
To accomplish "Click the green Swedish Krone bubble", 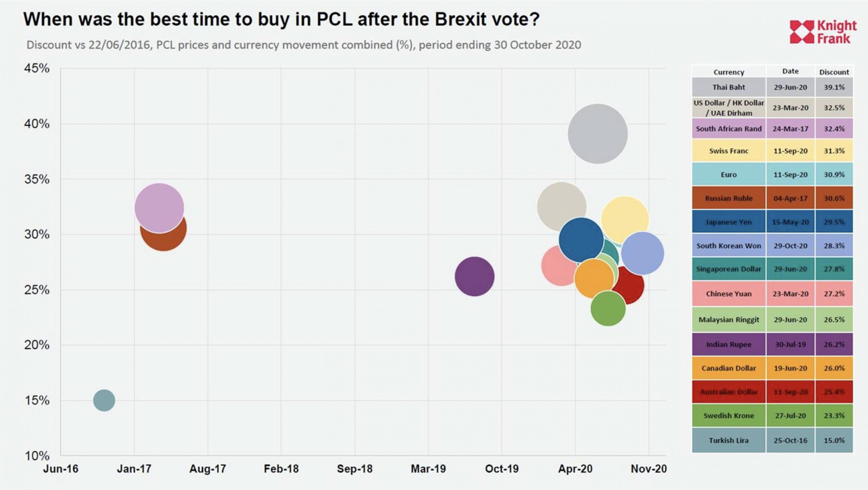I will 608,309.
